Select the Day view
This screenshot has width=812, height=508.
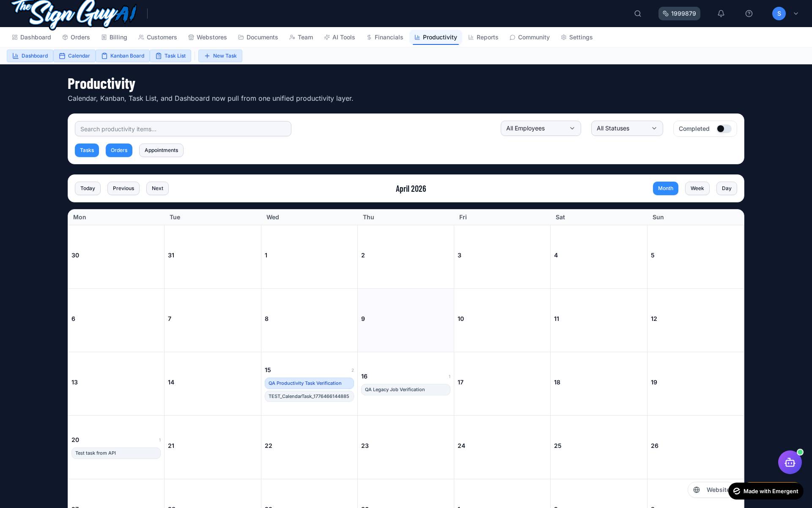727,188
